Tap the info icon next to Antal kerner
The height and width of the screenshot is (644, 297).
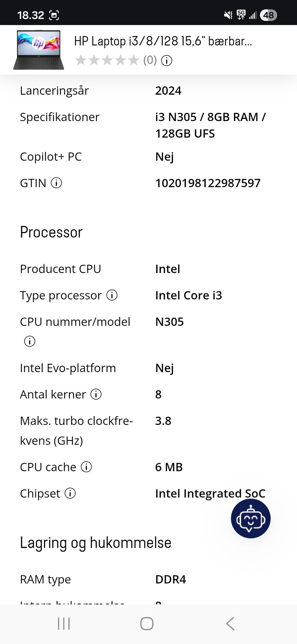96,394
